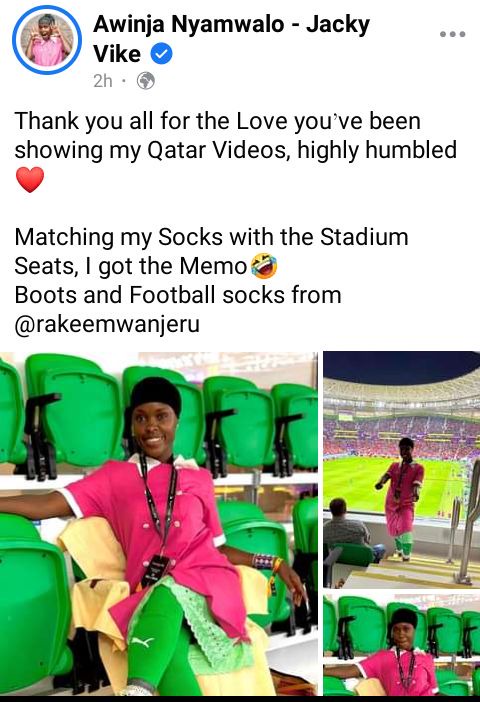This screenshot has height=702, width=480.
Task: Click the blue verified badge icon
Action: tap(161, 54)
